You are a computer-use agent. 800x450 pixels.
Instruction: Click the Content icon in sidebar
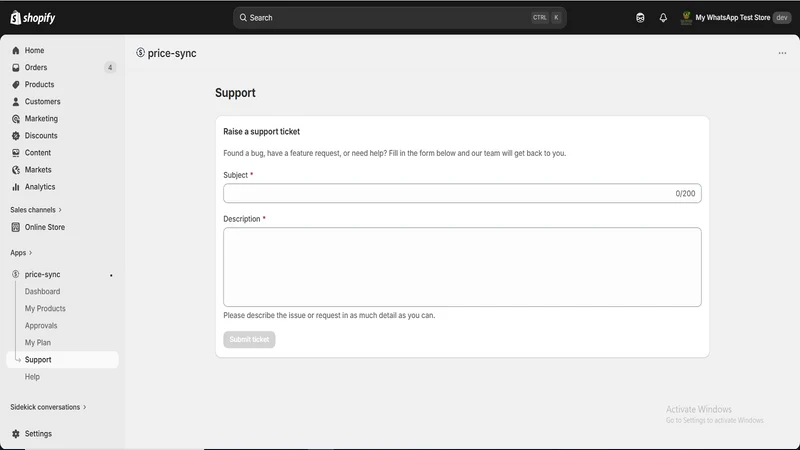tap(16, 153)
